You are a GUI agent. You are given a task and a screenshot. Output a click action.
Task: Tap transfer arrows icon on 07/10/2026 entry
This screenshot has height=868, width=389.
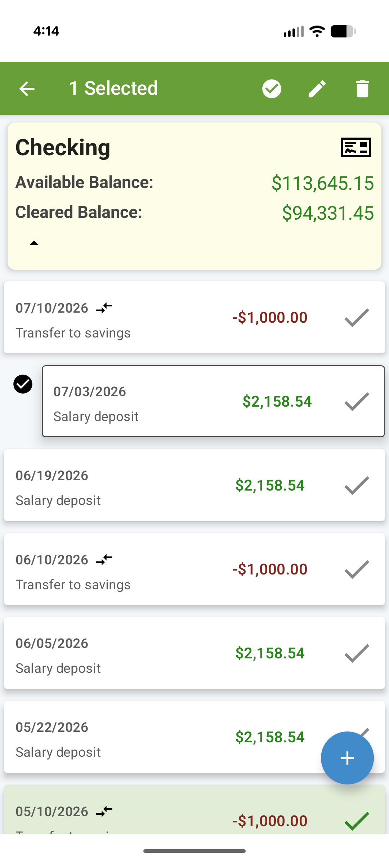click(x=104, y=308)
